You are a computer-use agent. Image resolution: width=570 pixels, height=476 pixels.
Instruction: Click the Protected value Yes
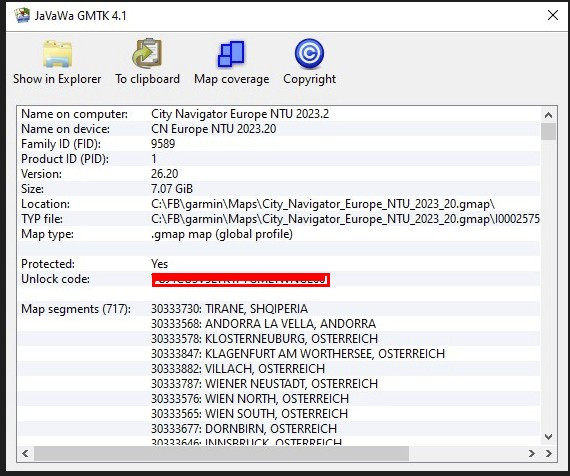click(x=159, y=264)
